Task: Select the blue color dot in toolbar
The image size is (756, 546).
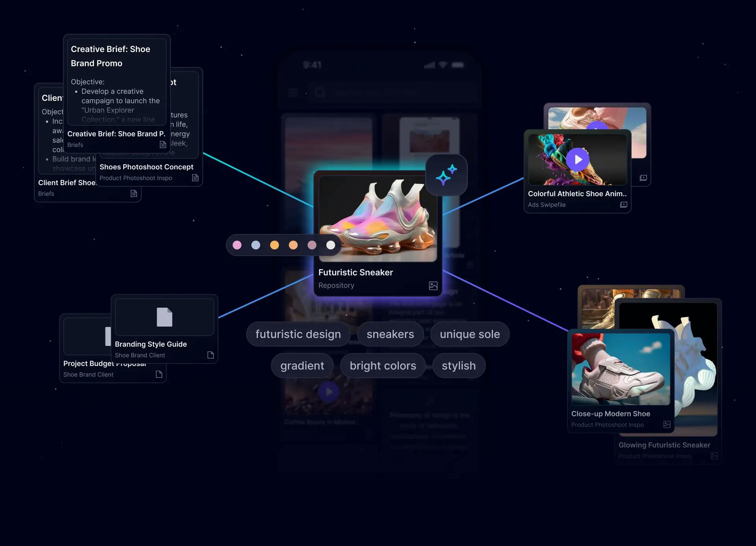Action: (256, 245)
